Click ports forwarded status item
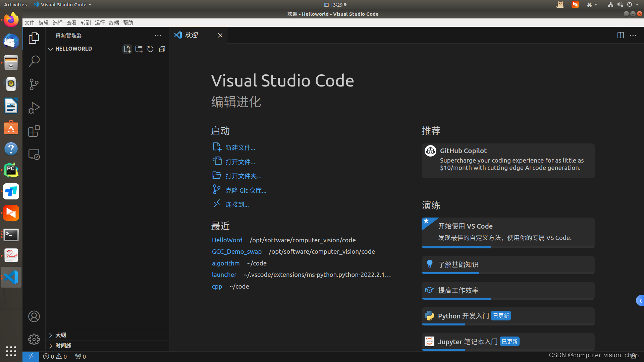The height and width of the screenshot is (362, 644). pyautogui.click(x=80, y=356)
